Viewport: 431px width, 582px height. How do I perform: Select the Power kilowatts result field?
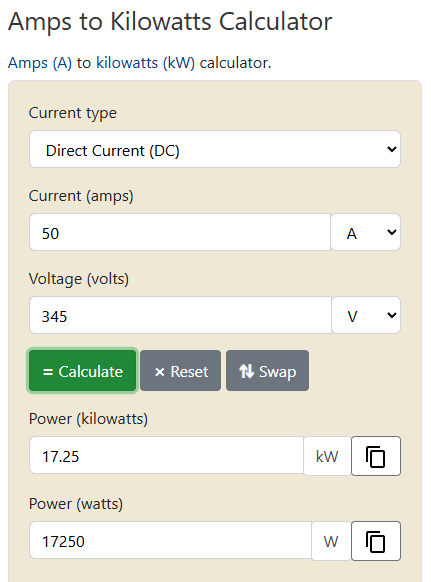[x=167, y=455]
